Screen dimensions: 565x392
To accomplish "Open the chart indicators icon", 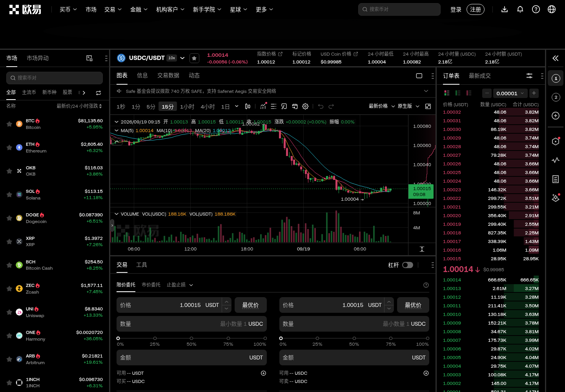I will pyautogui.click(x=263, y=106).
